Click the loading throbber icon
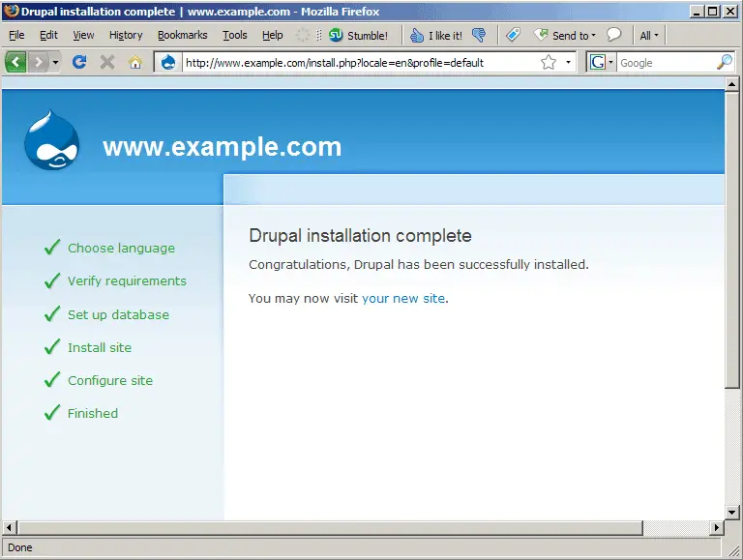 (302, 35)
